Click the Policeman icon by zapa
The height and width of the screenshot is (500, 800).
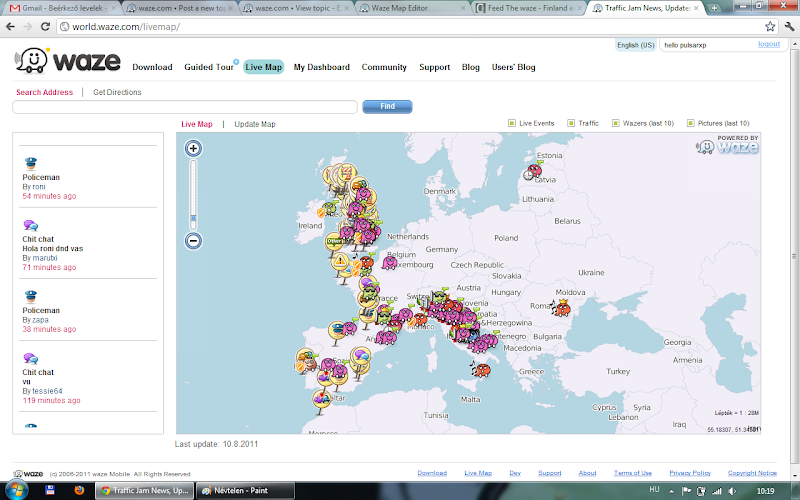point(31,296)
